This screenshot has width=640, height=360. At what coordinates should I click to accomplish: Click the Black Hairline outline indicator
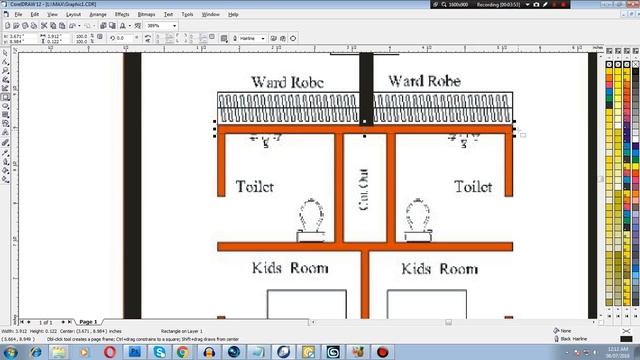pos(571,339)
